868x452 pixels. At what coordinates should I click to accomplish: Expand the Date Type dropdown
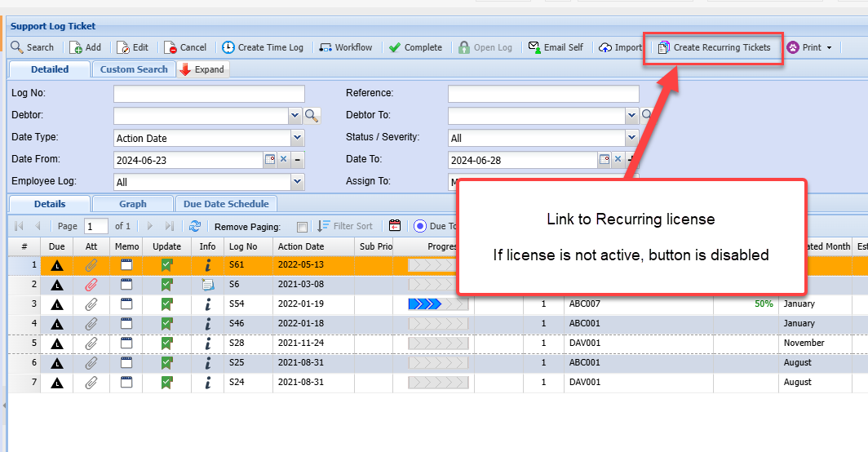(x=297, y=137)
